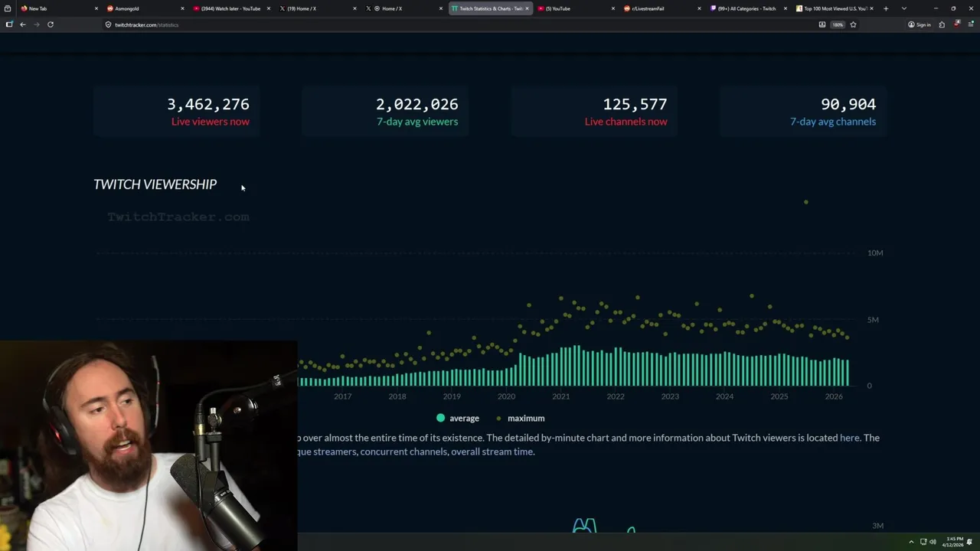Open the browser application menu
The width and height of the screenshot is (980, 551).
click(971, 24)
